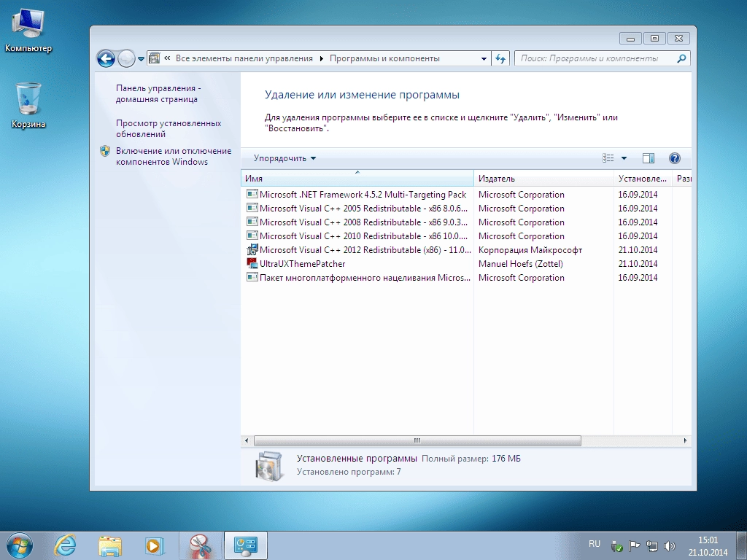Image resolution: width=747 pixels, height=560 pixels.
Task: Click the Control Panel icon in address bar
Action: pyautogui.click(x=154, y=58)
